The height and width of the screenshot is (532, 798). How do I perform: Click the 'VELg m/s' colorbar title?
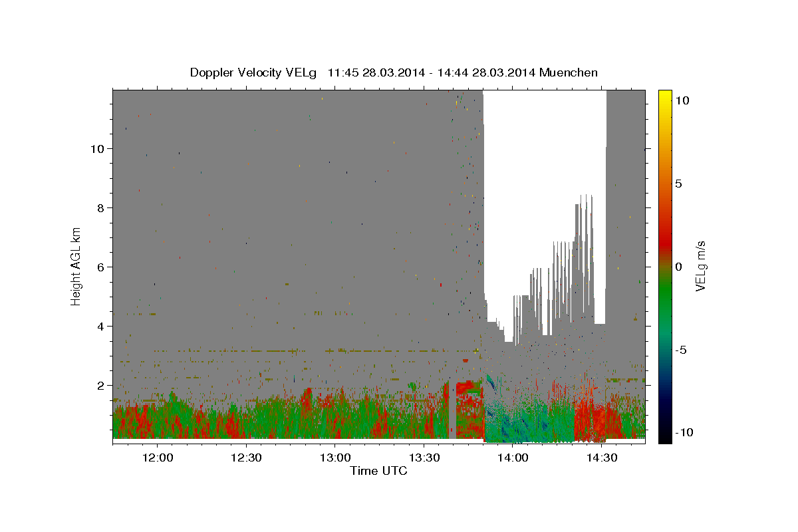coord(701,266)
